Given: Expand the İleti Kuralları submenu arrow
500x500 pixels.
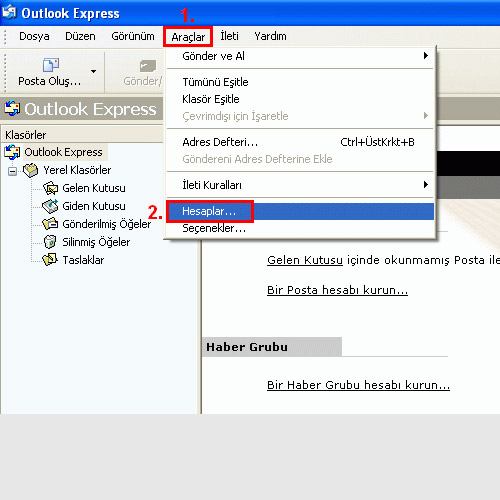Looking at the screenshot, I should (x=426, y=185).
